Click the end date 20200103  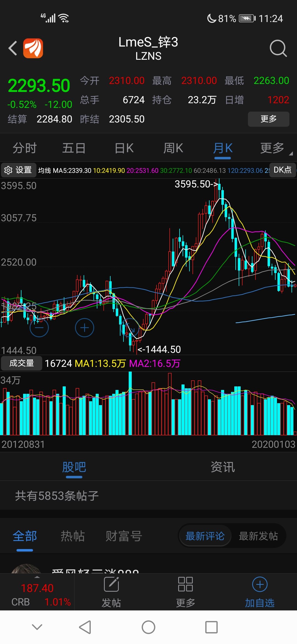pos(274,444)
